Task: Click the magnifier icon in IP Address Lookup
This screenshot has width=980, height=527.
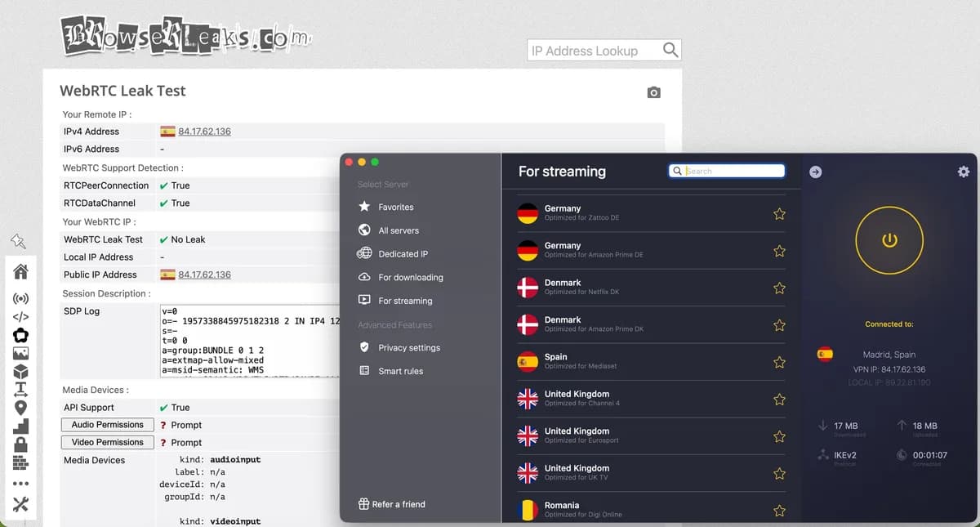Action: [x=670, y=50]
